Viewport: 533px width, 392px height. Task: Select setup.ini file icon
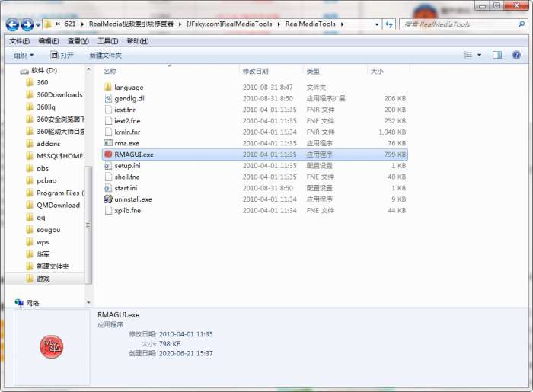[108, 166]
